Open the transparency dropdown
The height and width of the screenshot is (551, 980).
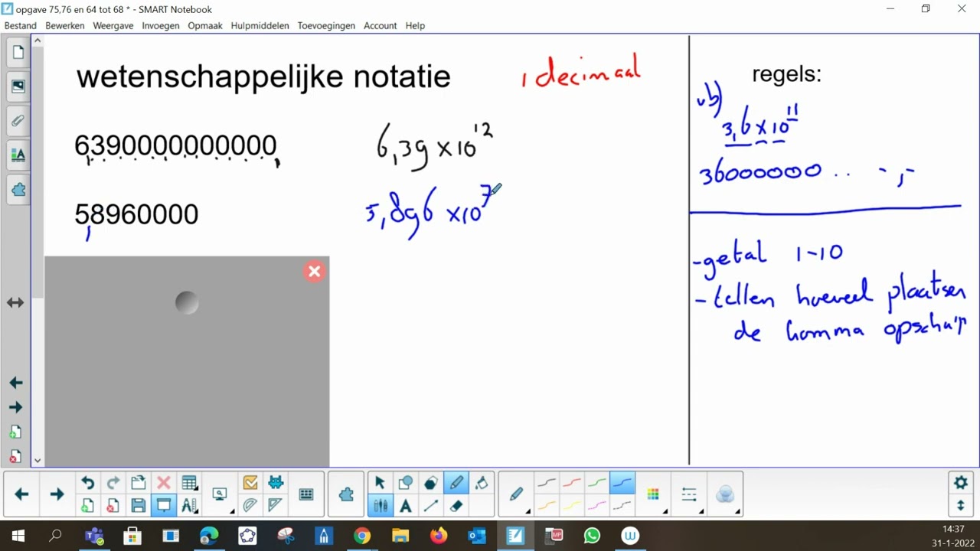(x=725, y=495)
